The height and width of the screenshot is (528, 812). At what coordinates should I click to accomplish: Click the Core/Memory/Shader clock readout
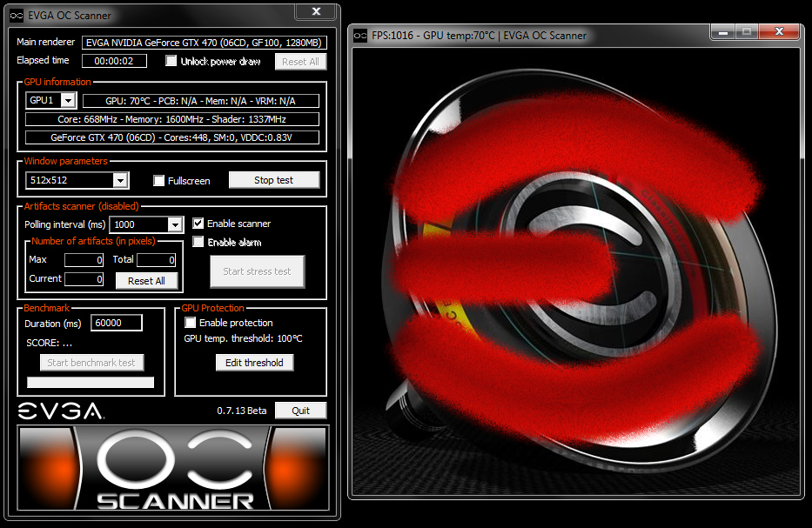[172, 119]
